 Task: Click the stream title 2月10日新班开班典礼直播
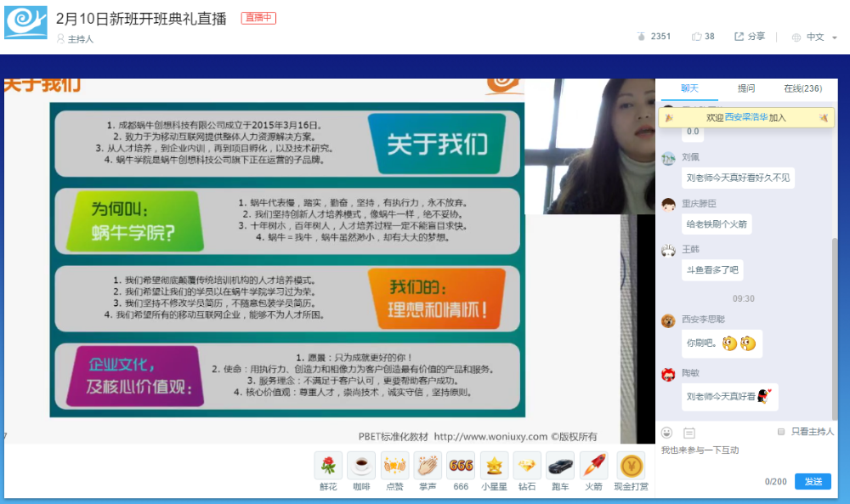pyautogui.click(x=141, y=19)
